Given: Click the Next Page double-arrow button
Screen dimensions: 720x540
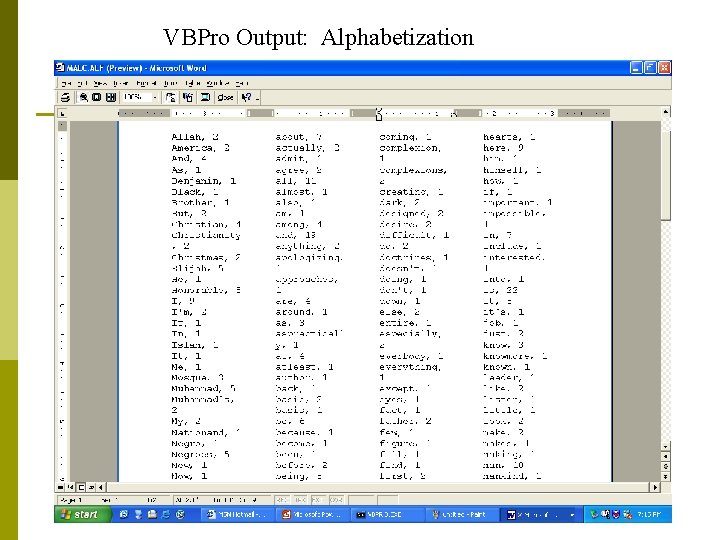Looking at the screenshot, I should pyautogui.click(x=665, y=477).
